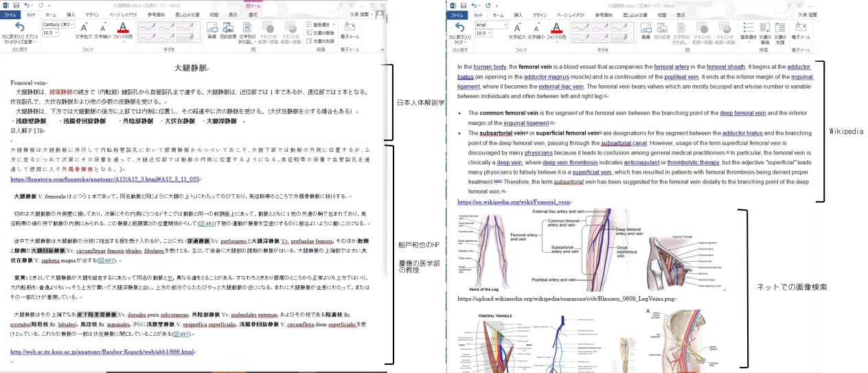The image size is (868, 373).
Task: Switch to 挿入 tab in left window
Action: click(x=71, y=14)
